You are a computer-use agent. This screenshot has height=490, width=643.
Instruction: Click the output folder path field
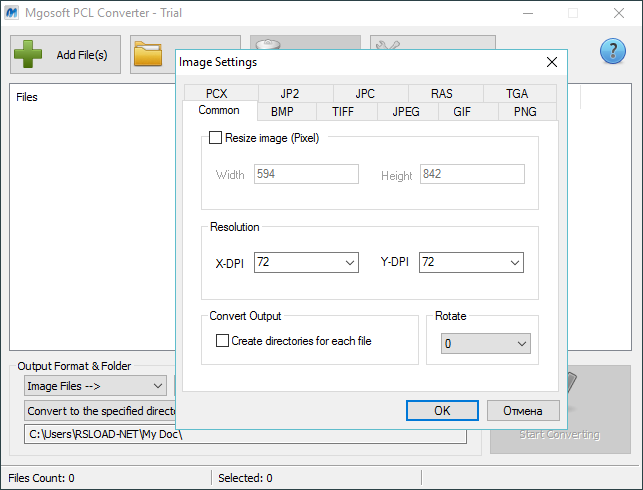(245, 434)
